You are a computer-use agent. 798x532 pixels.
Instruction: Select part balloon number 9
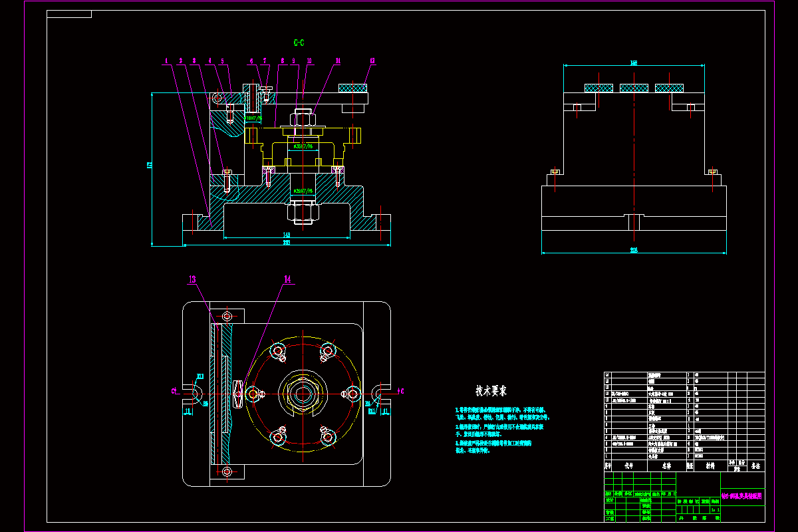(294, 61)
